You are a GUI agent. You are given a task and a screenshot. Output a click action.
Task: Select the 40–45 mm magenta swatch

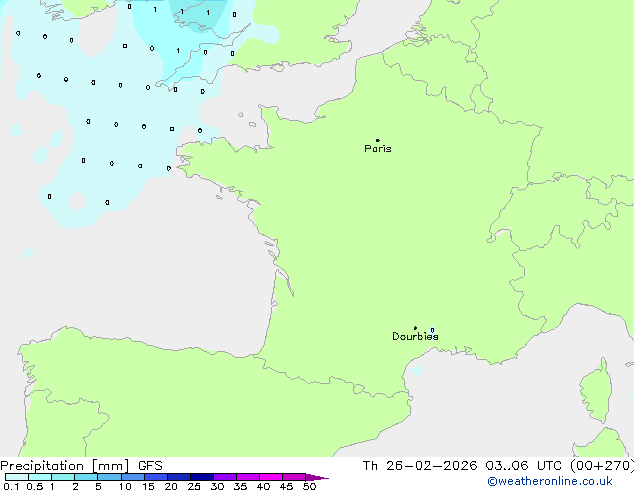click(271, 477)
